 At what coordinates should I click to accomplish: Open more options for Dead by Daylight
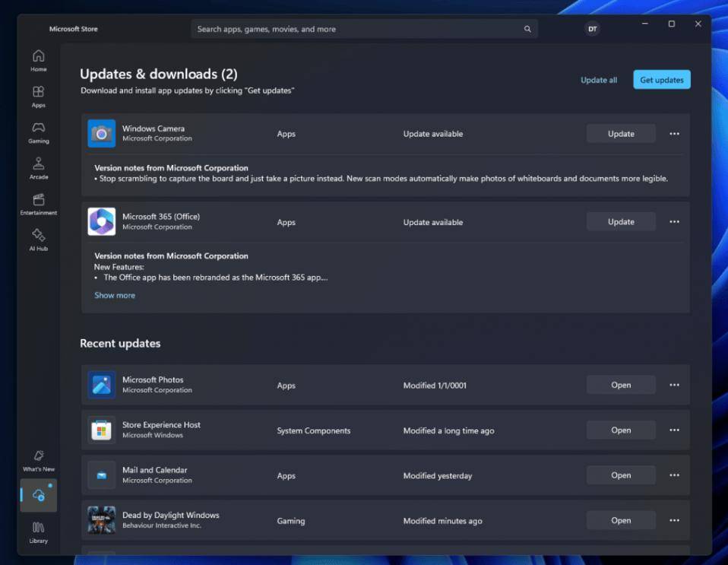click(674, 520)
